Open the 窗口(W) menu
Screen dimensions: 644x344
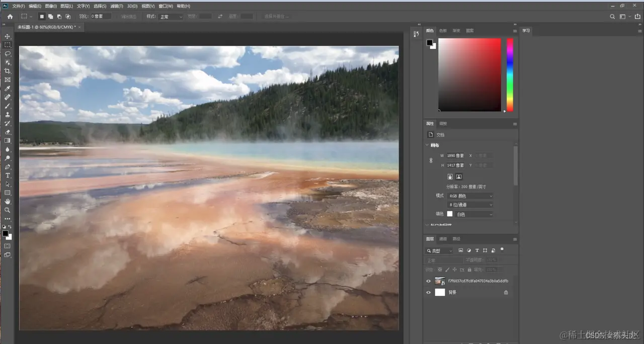tap(166, 6)
